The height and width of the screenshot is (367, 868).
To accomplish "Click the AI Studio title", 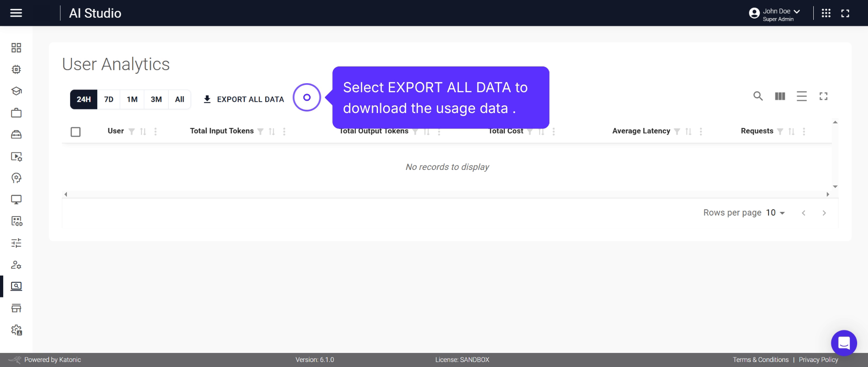I will [95, 13].
